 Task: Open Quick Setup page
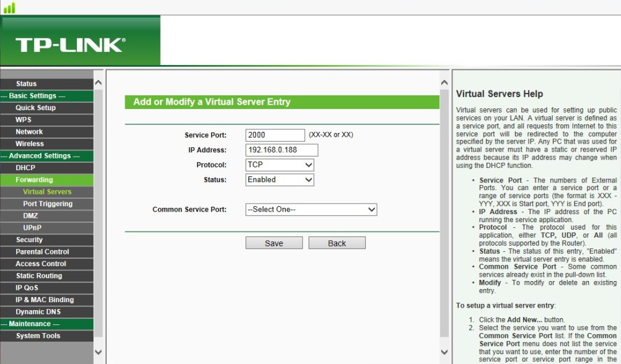[46, 108]
